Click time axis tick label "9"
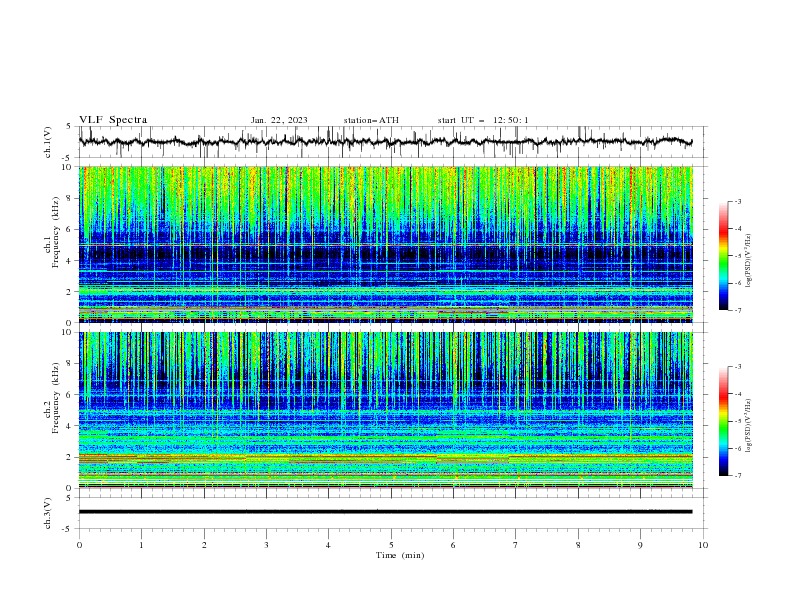This screenshot has width=792, height=612. 640,545
